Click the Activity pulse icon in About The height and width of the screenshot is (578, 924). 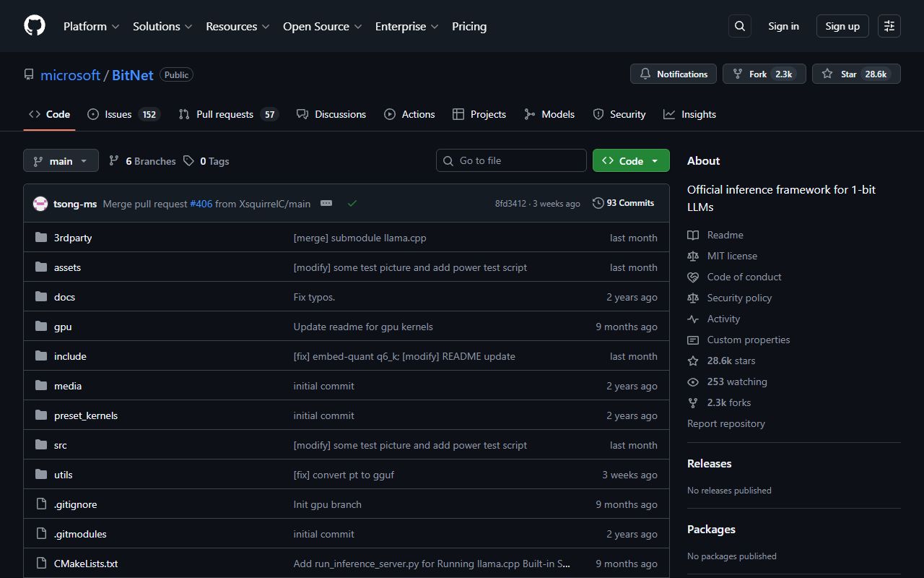click(693, 319)
